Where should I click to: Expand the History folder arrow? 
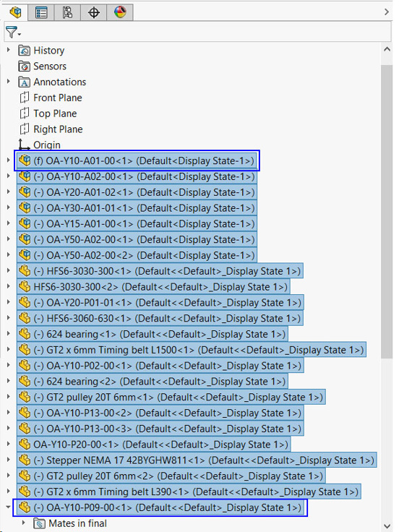coord(9,50)
